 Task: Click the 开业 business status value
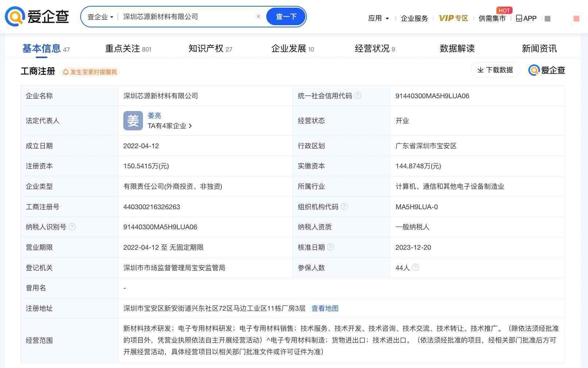(x=402, y=120)
